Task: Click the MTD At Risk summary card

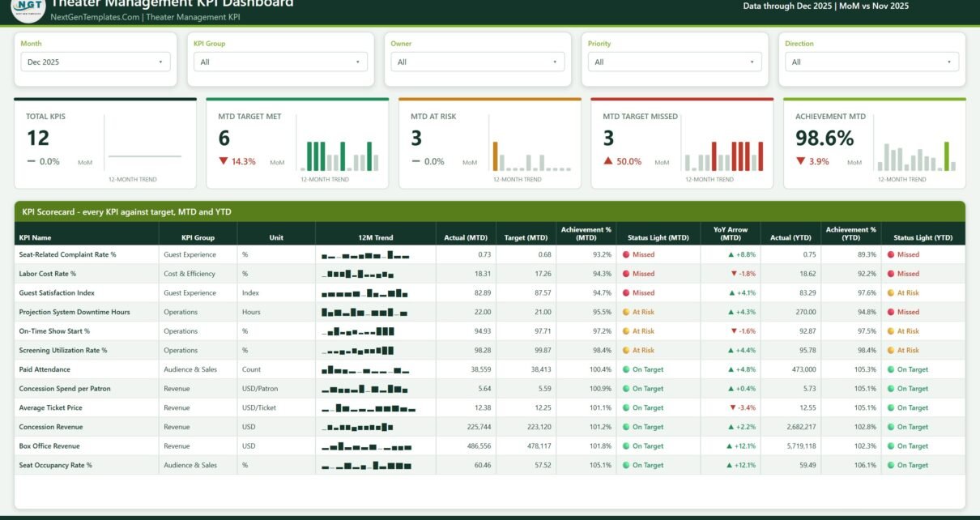Action: coord(485,143)
